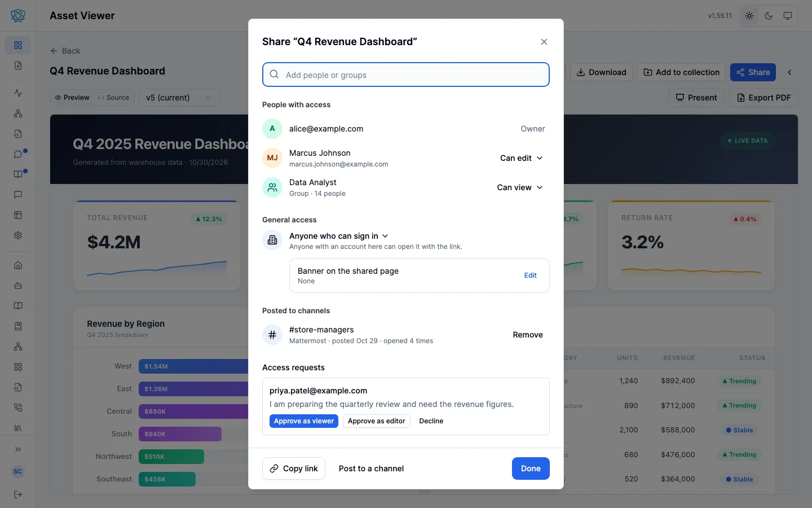Click the Asset Viewer logo icon
The width and height of the screenshot is (812, 508).
18,16
